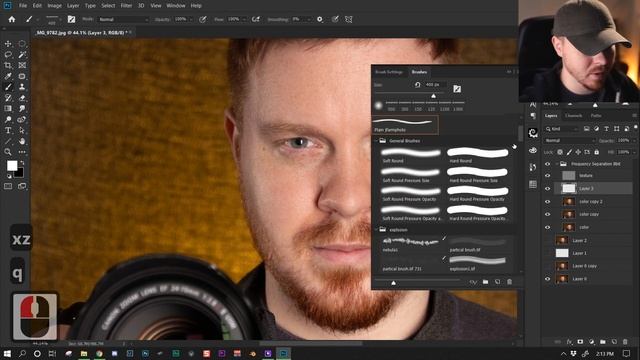Collapse the explosion brush group

click(376, 230)
